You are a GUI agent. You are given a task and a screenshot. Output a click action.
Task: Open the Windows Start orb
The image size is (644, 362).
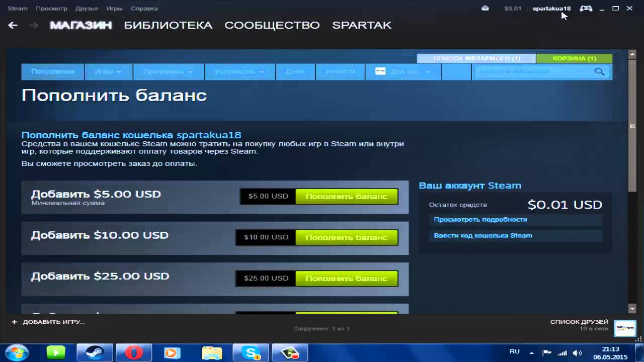point(17,352)
